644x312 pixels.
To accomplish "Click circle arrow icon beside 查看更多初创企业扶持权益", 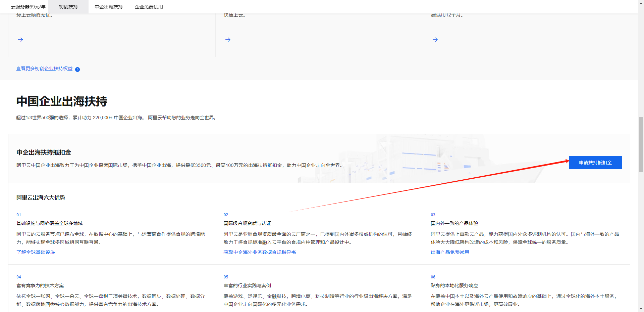I will pyautogui.click(x=77, y=70).
